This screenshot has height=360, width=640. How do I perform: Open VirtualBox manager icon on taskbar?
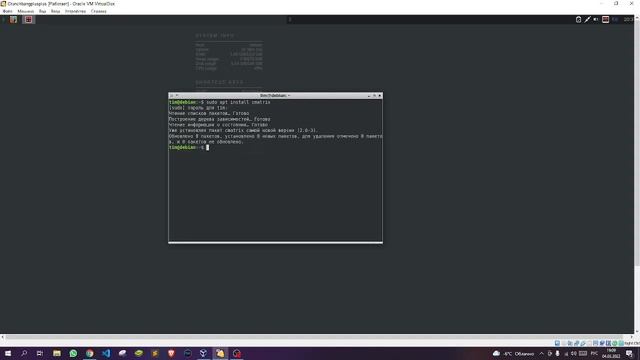point(203,353)
